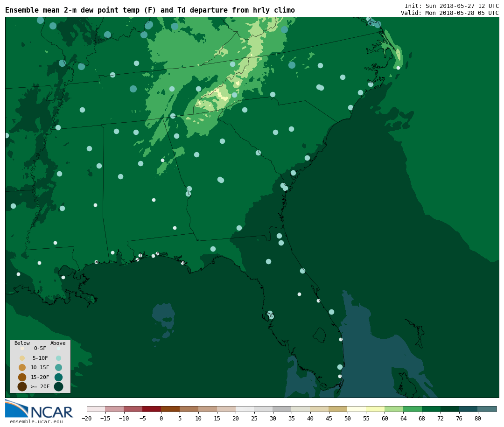The image size is (504, 427).
Task: Click the colorbar tick label 50
Action: point(348,418)
